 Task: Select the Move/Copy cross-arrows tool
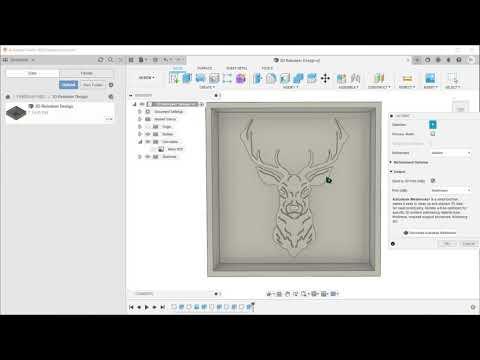coord(325,78)
